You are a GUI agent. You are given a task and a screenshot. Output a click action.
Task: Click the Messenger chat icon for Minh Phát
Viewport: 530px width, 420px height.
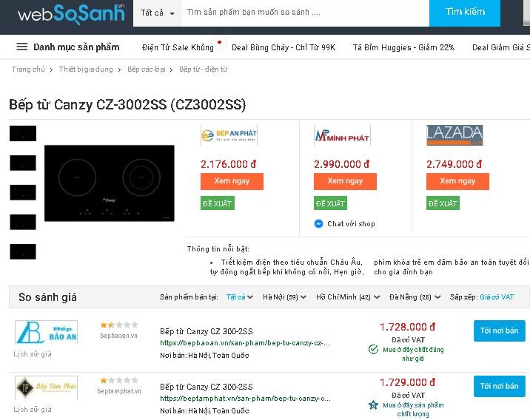point(318,223)
